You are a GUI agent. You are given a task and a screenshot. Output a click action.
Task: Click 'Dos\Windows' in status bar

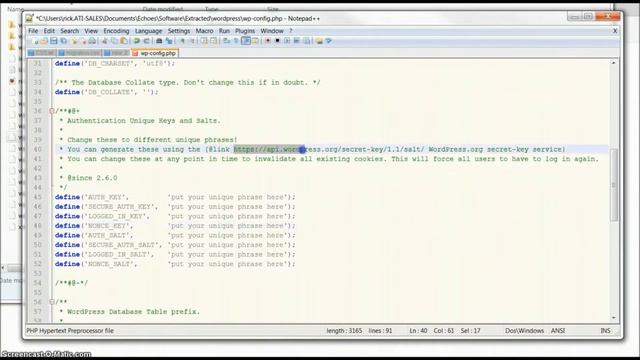coord(524,331)
